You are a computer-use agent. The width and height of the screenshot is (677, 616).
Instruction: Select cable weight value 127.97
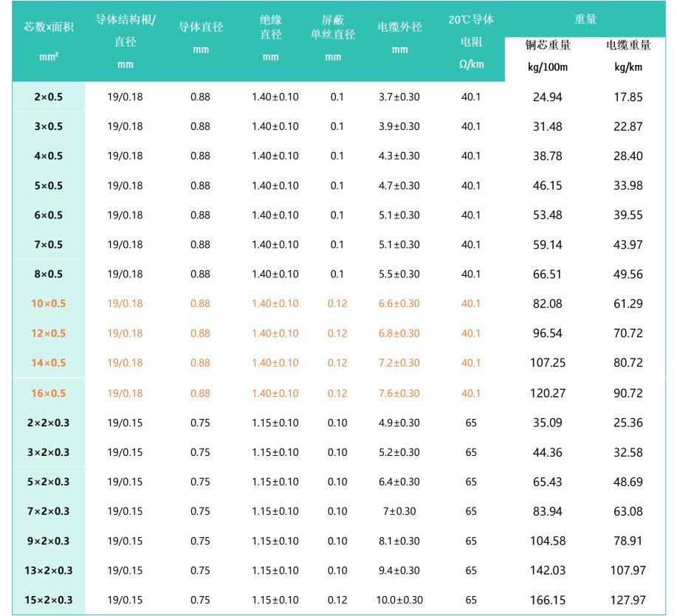tap(628, 600)
